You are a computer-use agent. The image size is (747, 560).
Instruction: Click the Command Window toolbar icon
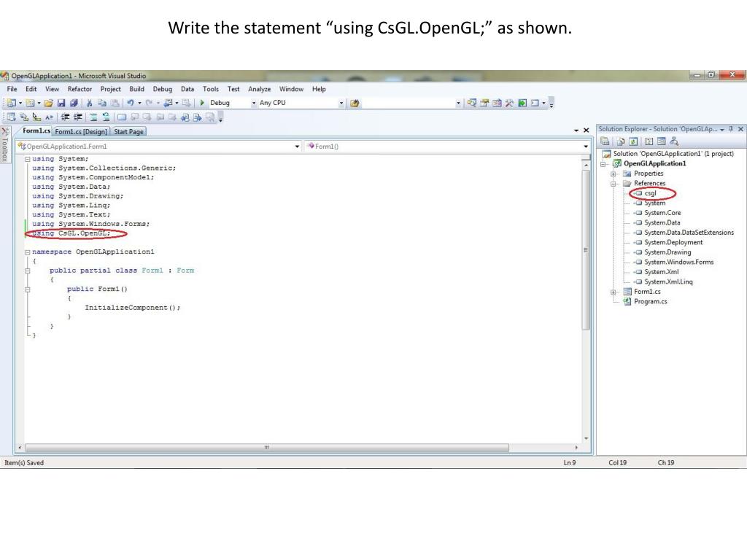tap(535, 103)
